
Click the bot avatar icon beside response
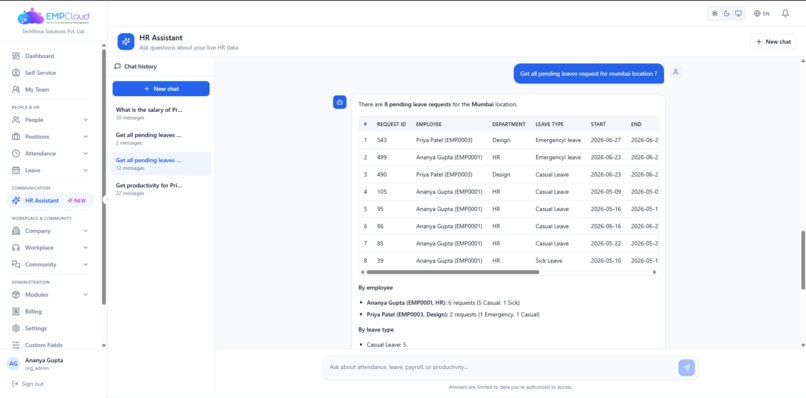339,102
